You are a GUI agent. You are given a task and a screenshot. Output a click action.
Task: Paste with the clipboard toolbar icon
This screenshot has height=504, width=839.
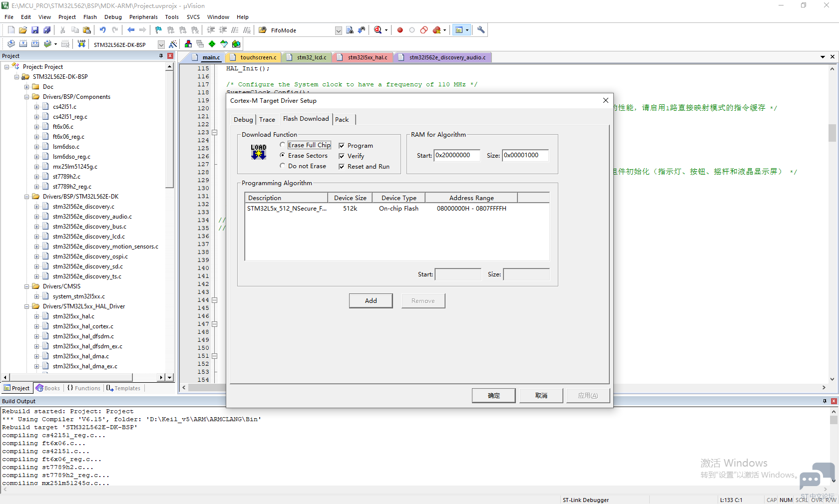(86, 30)
